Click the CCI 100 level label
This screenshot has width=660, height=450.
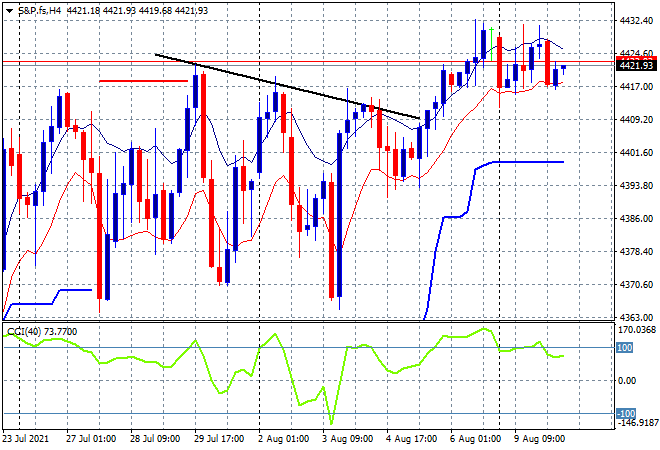(x=625, y=348)
